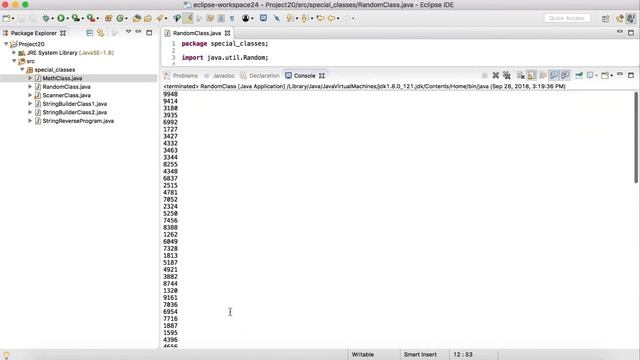Click the black circular profile icon in toolbar
The width and height of the screenshot is (640, 360).
click(x=245, y=18)
